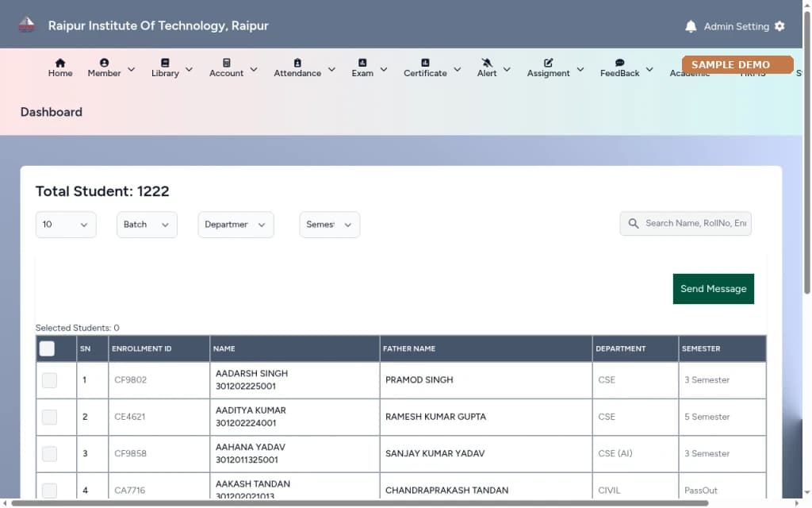Click the Alert muted-bell icon

click(x=487, y=63)
